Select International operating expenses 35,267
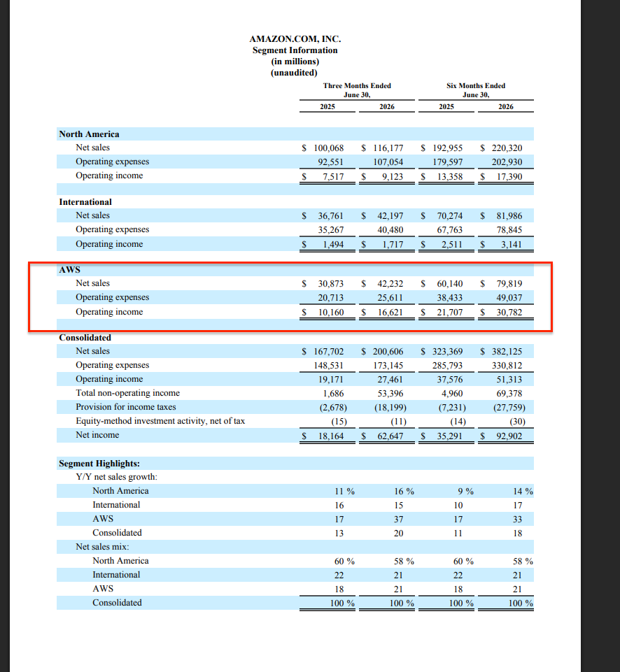This screenshot has height=672, width=620. pos(330,230)
